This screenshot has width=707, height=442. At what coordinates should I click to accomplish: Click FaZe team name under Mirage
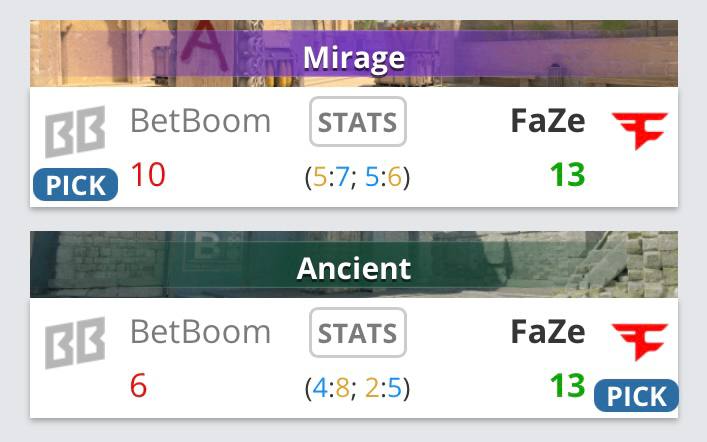pyautogui.click(x=548, y=121)
